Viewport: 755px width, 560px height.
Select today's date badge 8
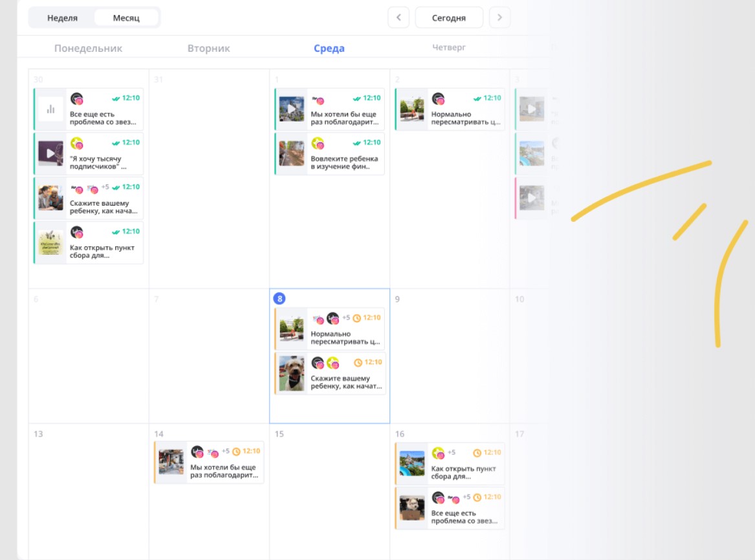tap(279, 299)
